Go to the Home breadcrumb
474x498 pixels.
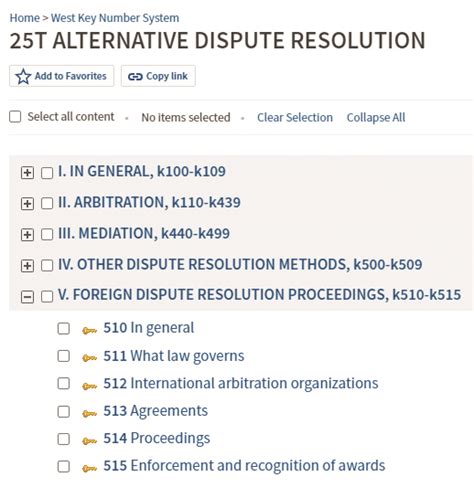pyautogui.click(x=25, y=18)
